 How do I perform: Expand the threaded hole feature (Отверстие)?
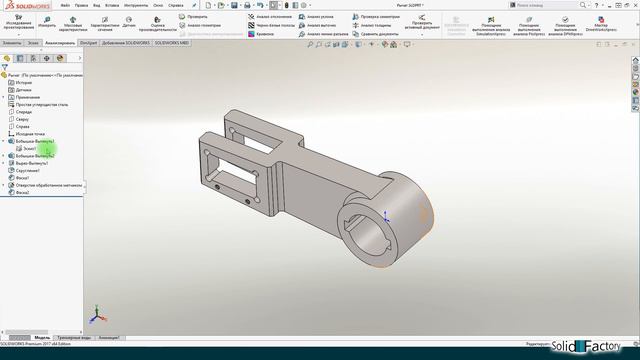[4, 185]
